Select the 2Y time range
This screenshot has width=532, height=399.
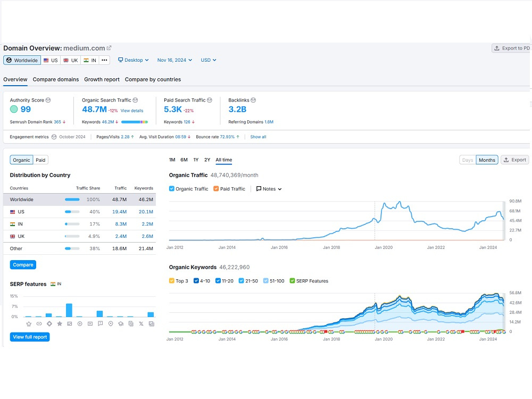click(x=207, y=160)
